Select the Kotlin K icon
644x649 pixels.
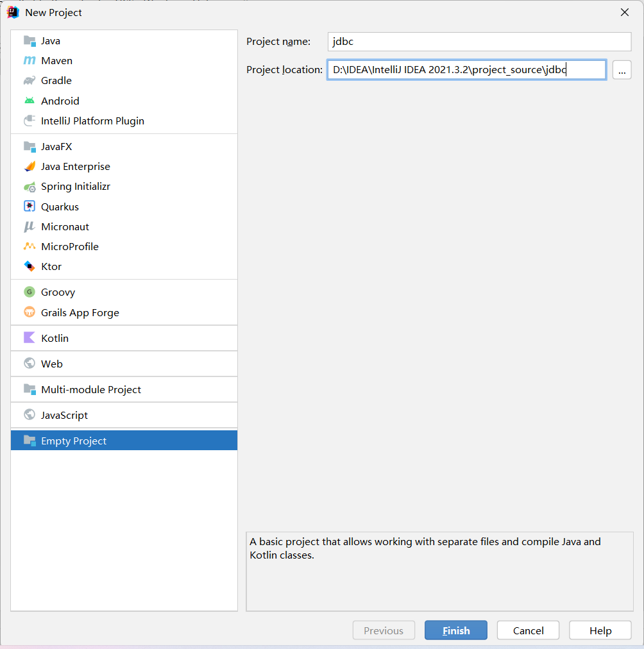coord(30,338)
